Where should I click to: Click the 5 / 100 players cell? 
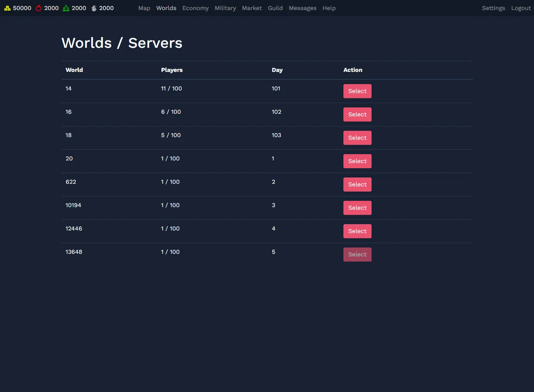point(171,135)
